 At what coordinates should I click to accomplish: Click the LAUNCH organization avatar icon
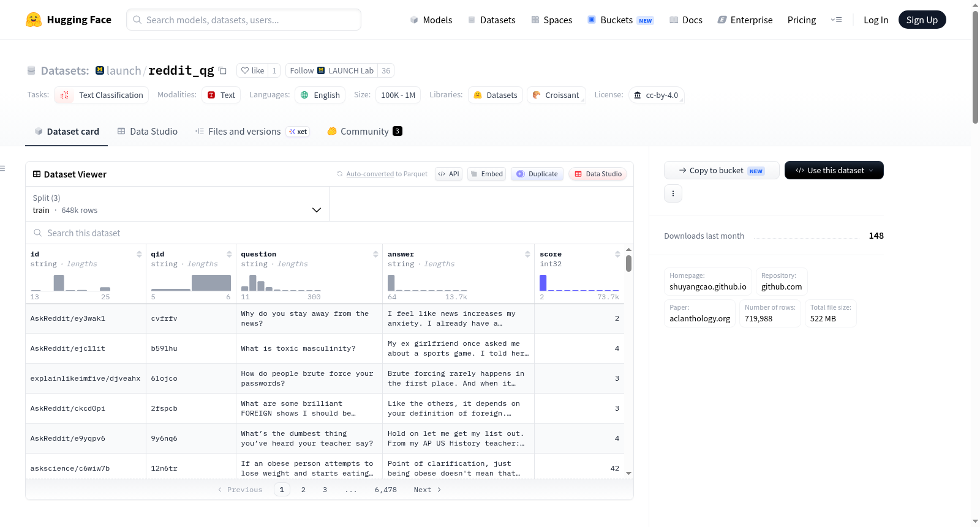100,70
